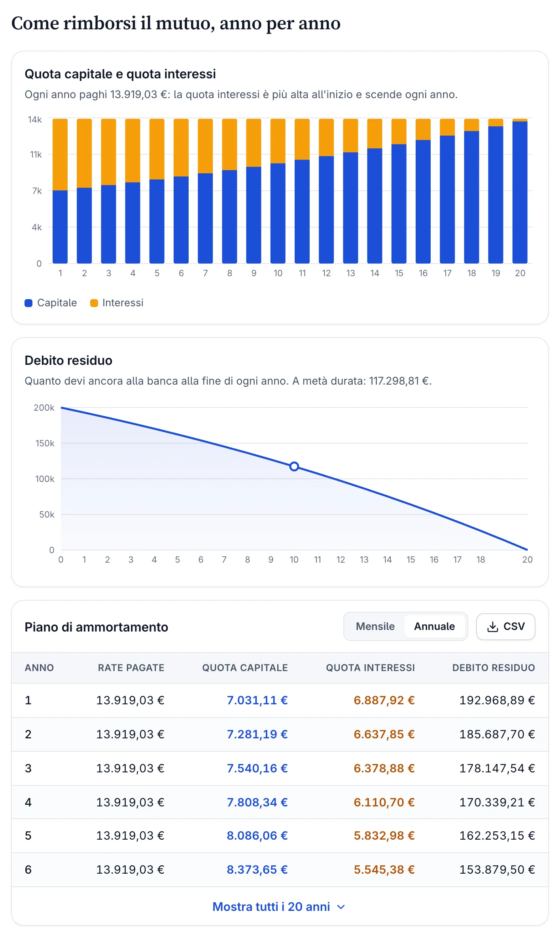Click the capital value 7.540,16 €
This screenshot has width=560, height=937.
[257, 768]
